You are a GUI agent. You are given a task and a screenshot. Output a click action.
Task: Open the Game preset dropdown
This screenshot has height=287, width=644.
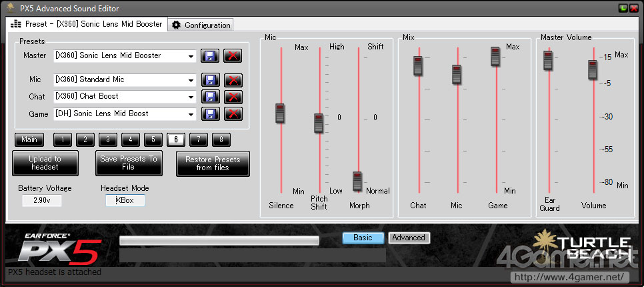point(191,114)
